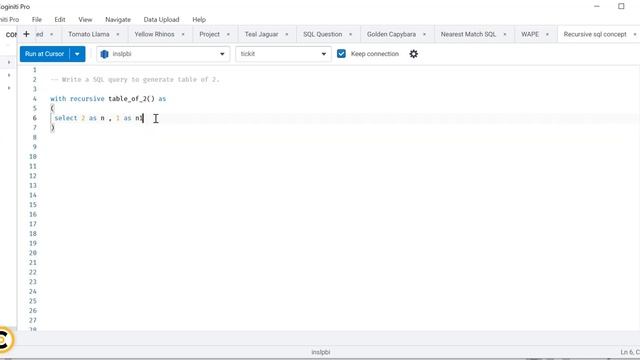Minimize the Aginity Pro window

(597, 6)
